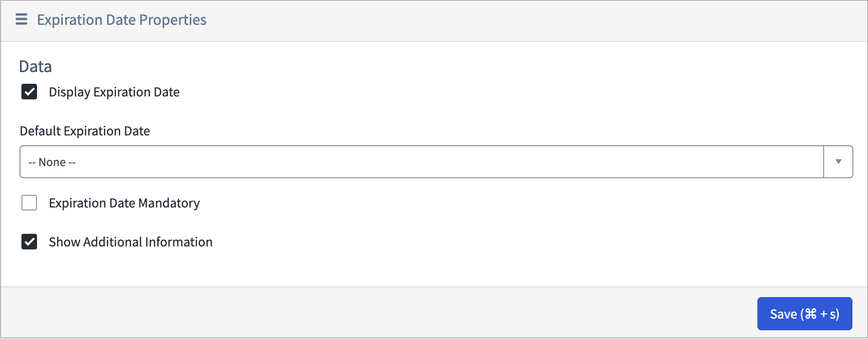Click the empty header bar right of the title
The width and height of the screenshot is (868, 339).
536,20
